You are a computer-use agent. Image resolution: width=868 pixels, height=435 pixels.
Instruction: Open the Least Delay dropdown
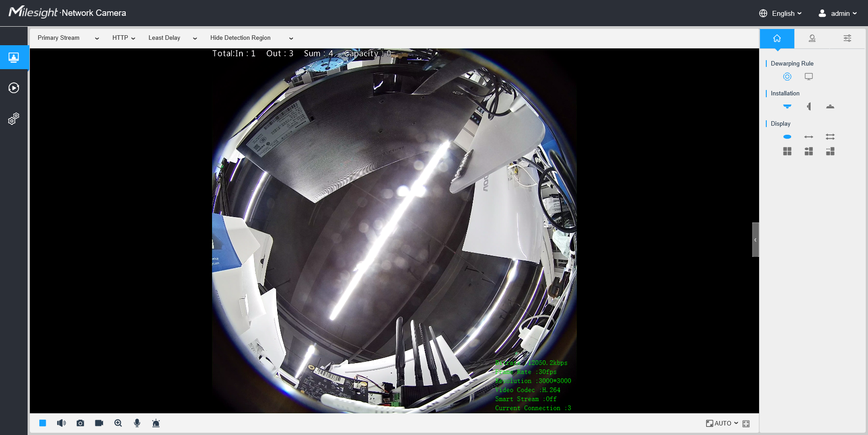pyautogui.click(x=172, y=38)
